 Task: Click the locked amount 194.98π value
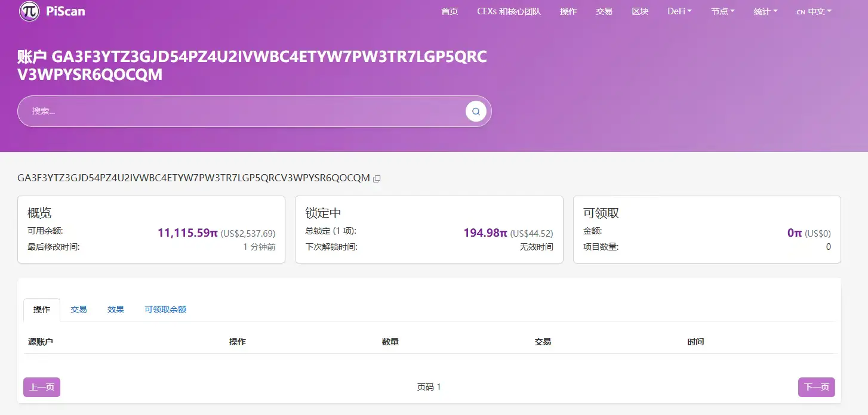coord(485,233)
